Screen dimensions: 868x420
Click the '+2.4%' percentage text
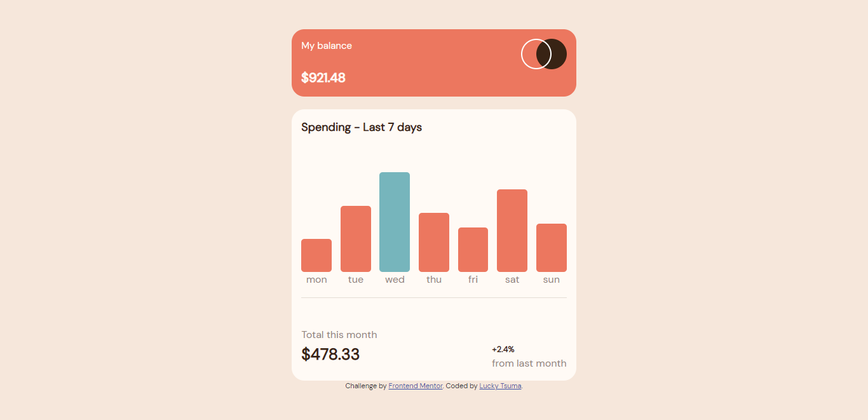tap(503, 349)
